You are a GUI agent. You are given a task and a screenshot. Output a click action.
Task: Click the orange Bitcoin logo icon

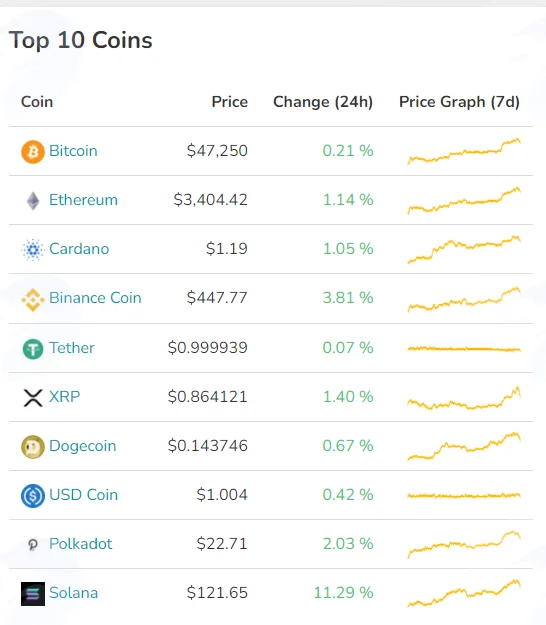coord(33,151)
